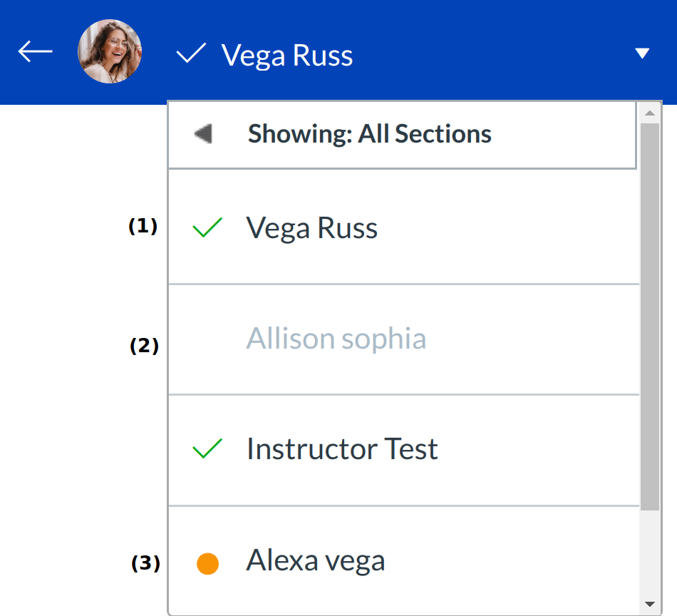Image resolution: width=677 pixels, height=616 pixels.
Task: Click the student profile avatar photo
Action: pos(110,52)
